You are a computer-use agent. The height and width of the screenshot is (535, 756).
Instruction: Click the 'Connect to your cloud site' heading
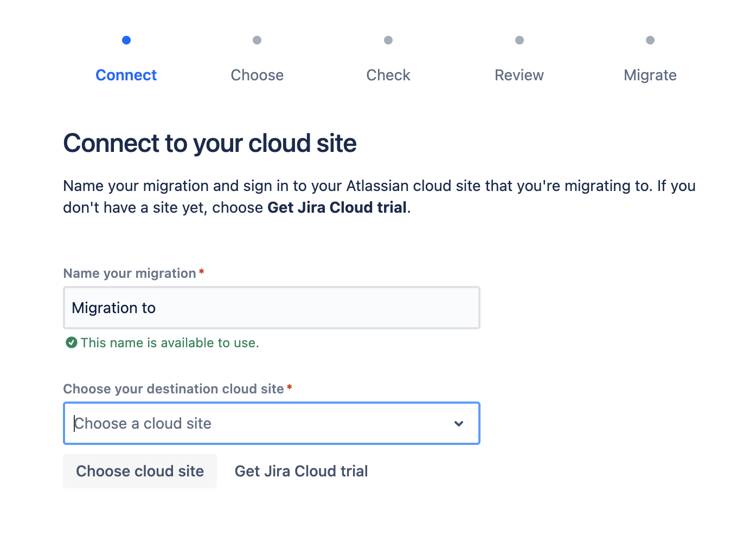click(210, 143)
